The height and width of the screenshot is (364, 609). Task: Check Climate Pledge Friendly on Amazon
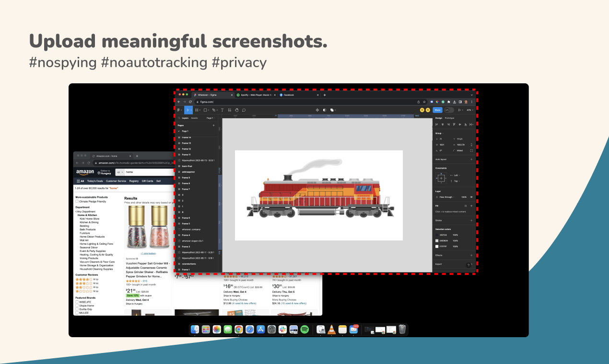(77, 202)
